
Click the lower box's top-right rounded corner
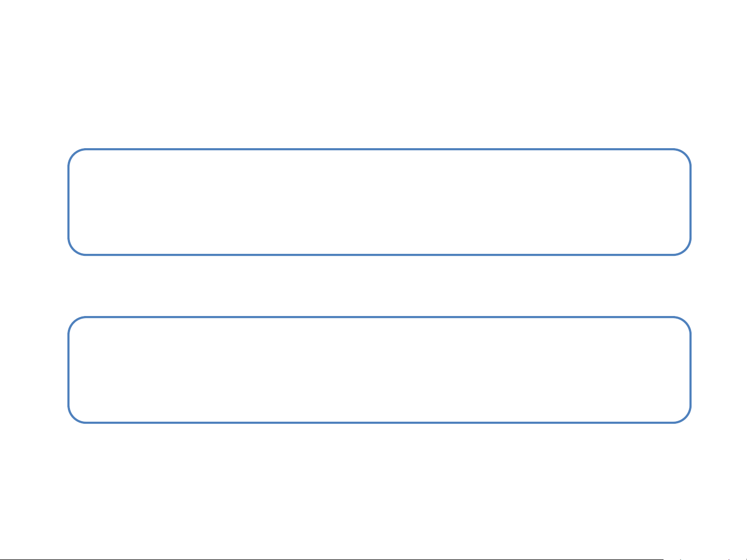pyautogui.click(x=685, y=322)
